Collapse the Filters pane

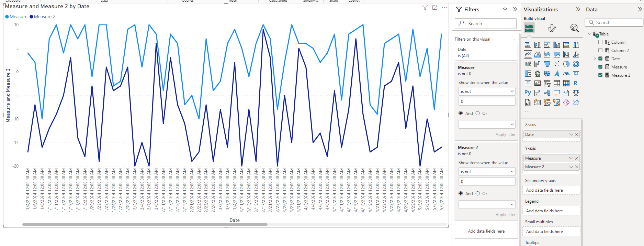(515, 9)
